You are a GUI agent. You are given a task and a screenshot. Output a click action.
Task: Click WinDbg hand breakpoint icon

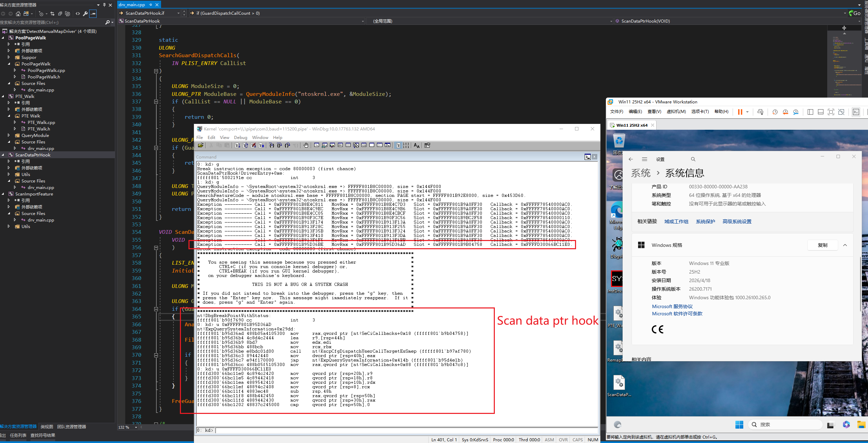pyautogui.click(x=306, y=145)
